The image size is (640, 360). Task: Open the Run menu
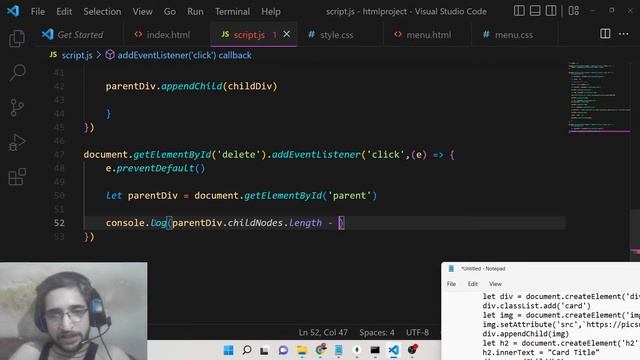click(x=195, y=11)
